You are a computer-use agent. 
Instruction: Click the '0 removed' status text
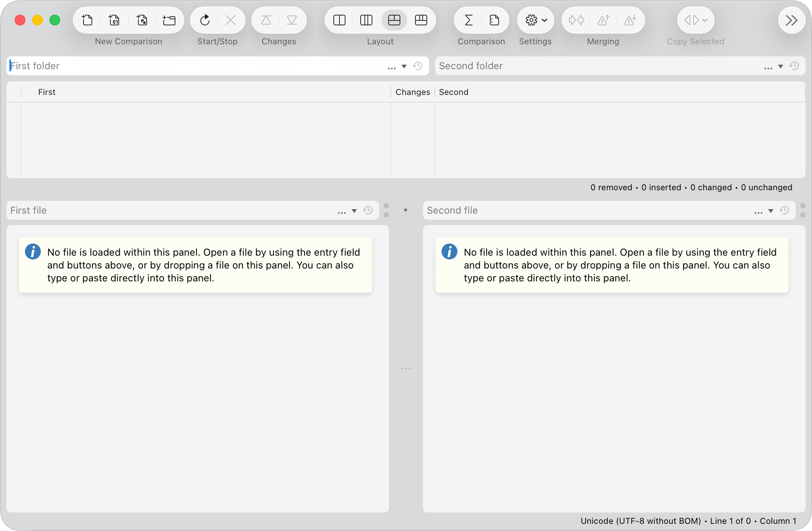pyautogui.click(x=611, y=188)
